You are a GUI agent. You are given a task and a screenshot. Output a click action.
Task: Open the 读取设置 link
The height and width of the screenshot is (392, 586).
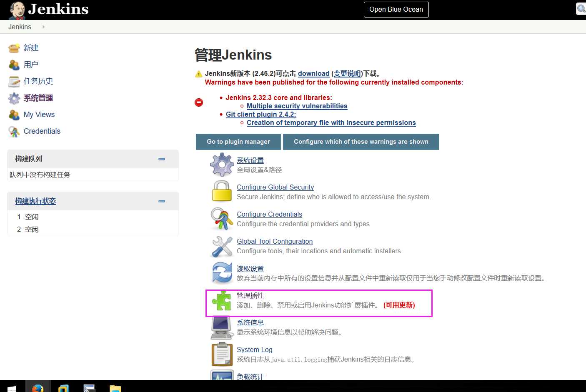click(250, 269)
